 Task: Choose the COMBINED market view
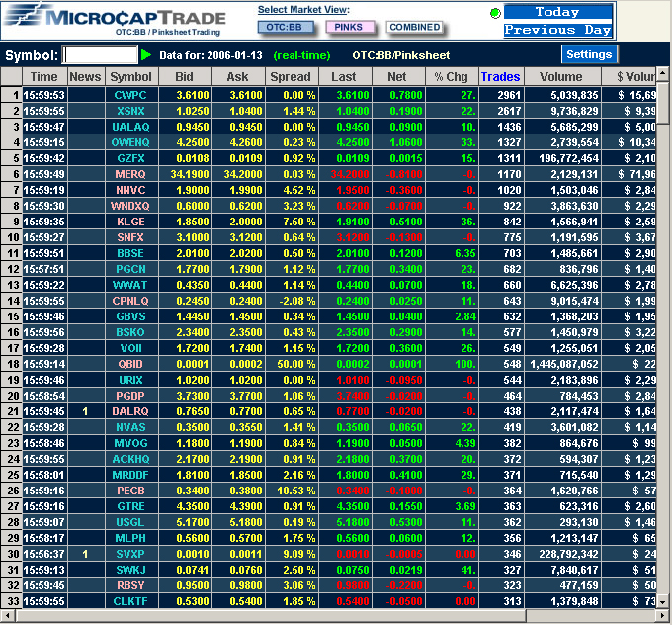(x=414, y=27)
